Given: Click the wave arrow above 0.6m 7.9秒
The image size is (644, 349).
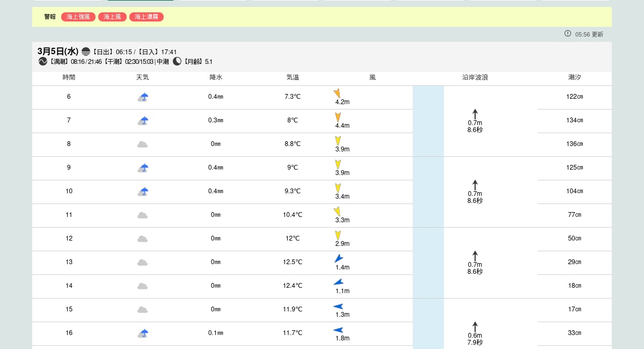Looking at the screenshot, I should click(x=475, y=326).
